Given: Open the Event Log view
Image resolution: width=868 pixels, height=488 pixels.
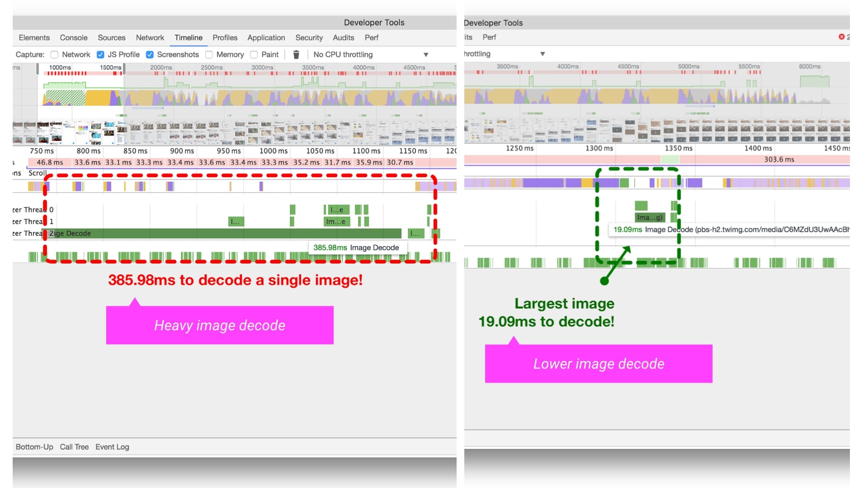Looking at the screenshot, I should (x=112, y=447).
